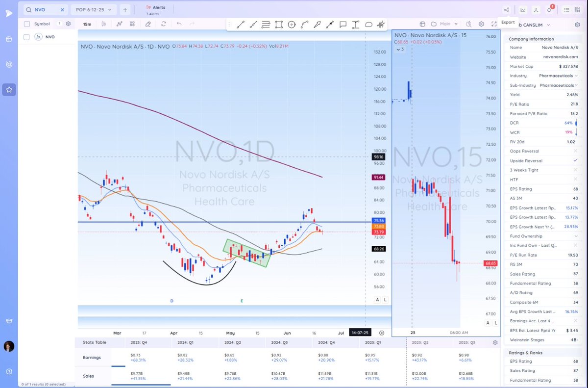Open the 15m timeframe selector

click(87, 24)
